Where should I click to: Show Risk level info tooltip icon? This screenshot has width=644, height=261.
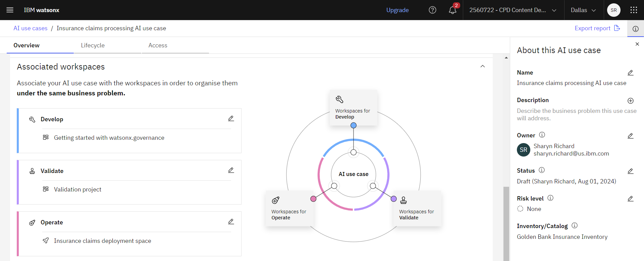coord(550,198)
